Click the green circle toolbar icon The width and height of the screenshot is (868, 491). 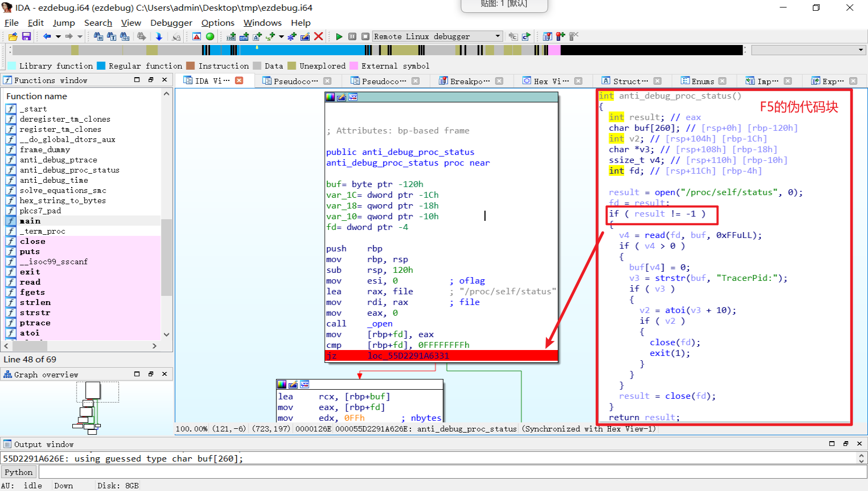(210, 36)
